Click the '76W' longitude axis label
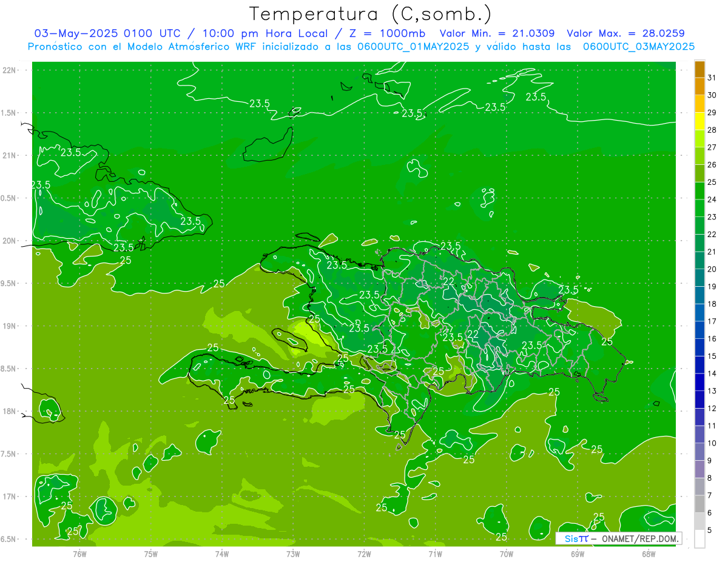Image resolution: width=728 pixels, height=562 pixels. (79, 554)
